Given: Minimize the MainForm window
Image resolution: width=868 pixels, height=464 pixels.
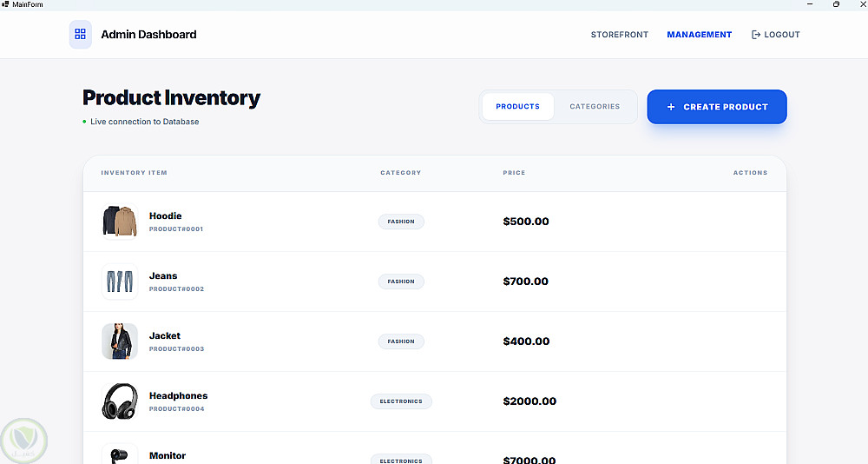Looking at the screenshot, I should click(x=810, y=3).
